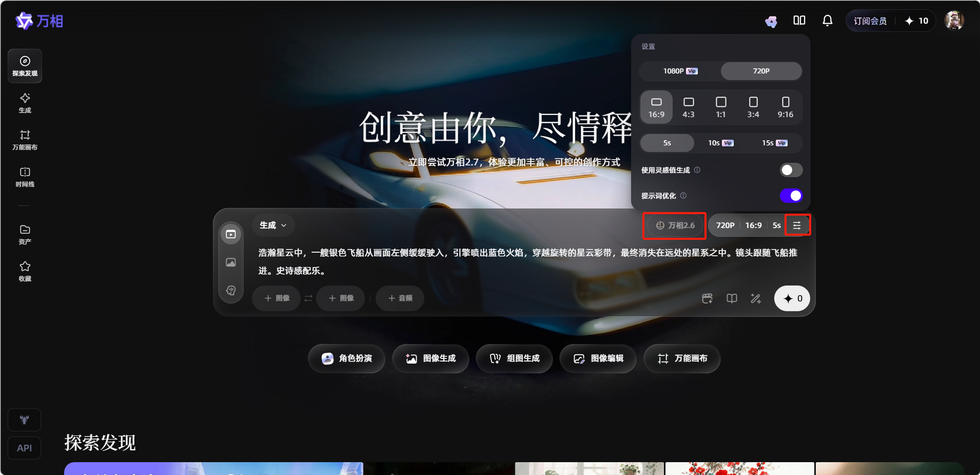Click the 角色扮演 shortcut button
The image size is (980, 475).
click(346, 358)
